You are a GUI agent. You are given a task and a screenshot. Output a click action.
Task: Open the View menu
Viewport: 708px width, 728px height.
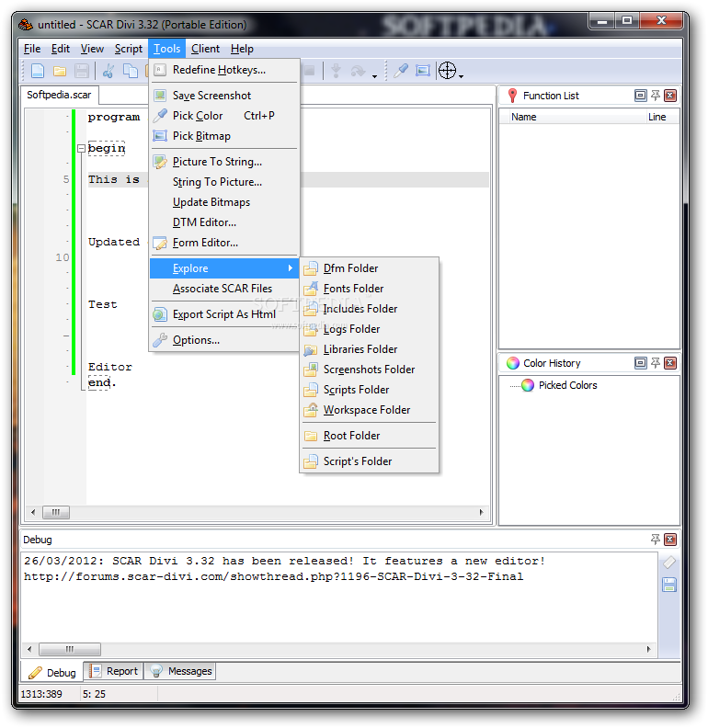[92, 49]
